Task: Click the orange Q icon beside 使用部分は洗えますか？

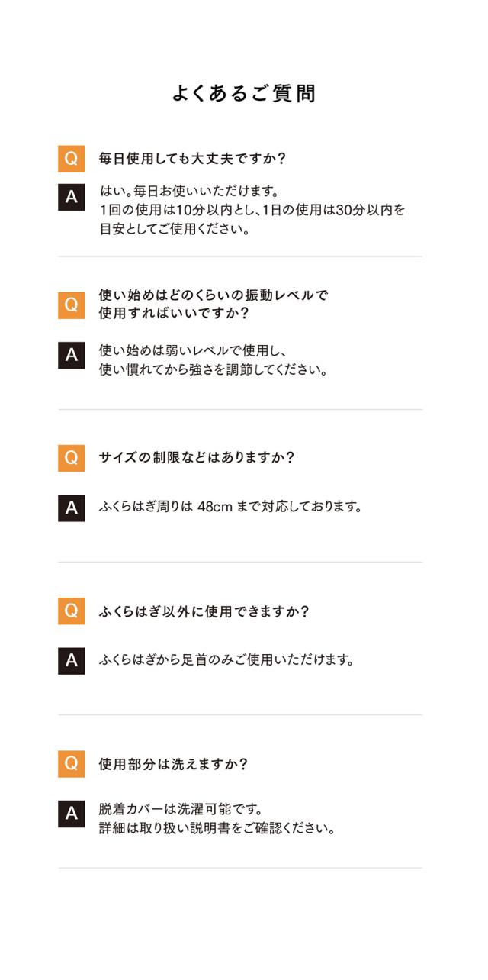Action: (71, 764)
